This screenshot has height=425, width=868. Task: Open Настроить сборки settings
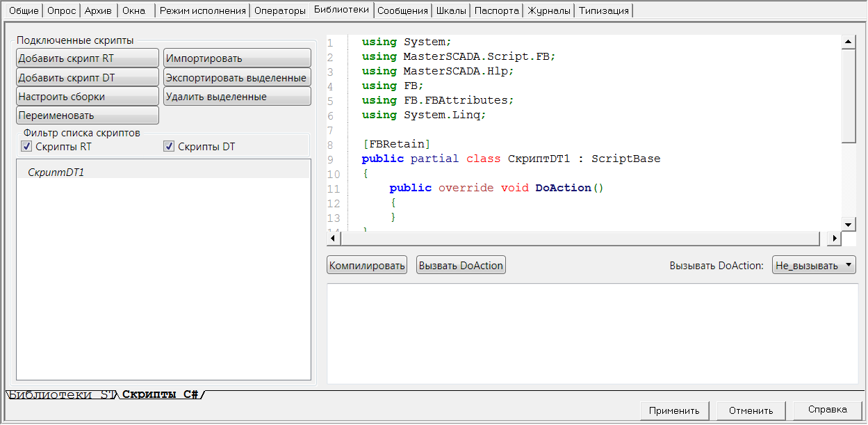click(x=88, y=96)
